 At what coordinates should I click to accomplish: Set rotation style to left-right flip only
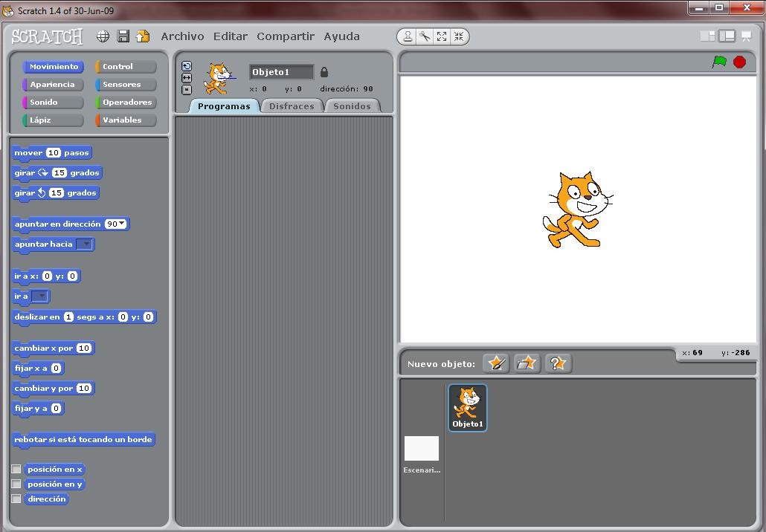click(187, 78)
